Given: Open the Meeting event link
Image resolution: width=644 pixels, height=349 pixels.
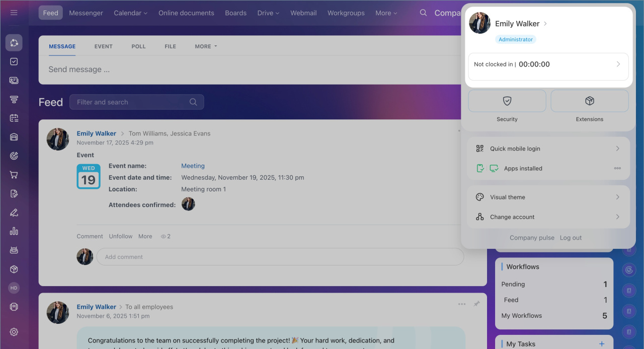Looking at the screenshot, I should click(193, 166).
